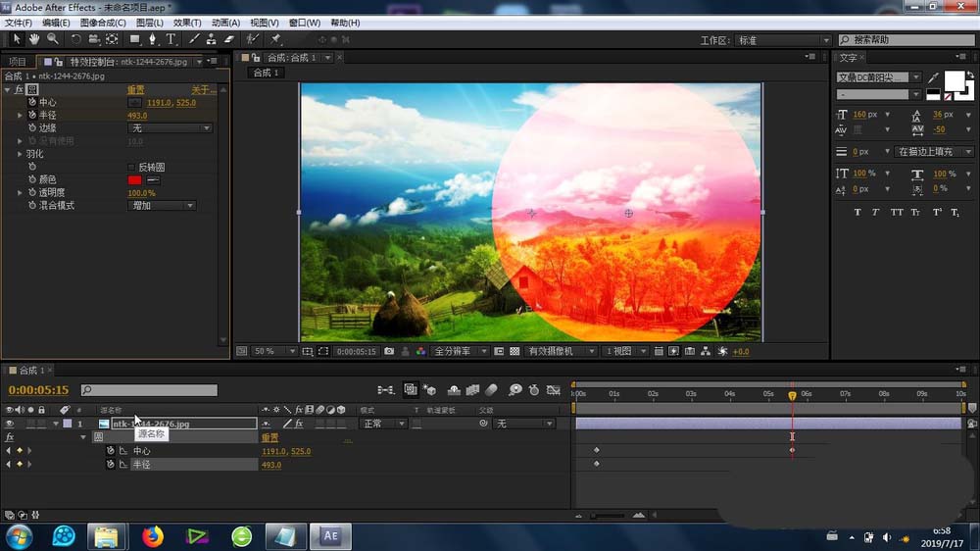This screenshot has width=980, height=551.
Task: Swap fill and stroke colors icon
Action: 970,75
